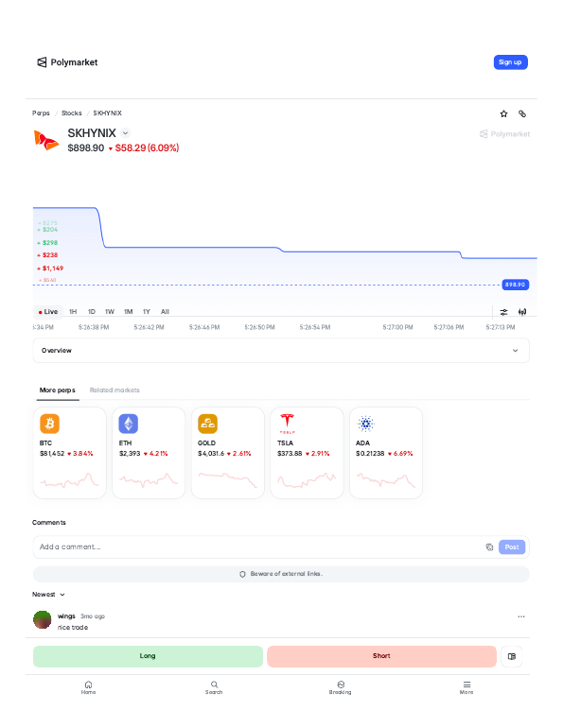Switch chart range to 1W
This screenshot has width=563, height=728.
pos(110,312)
